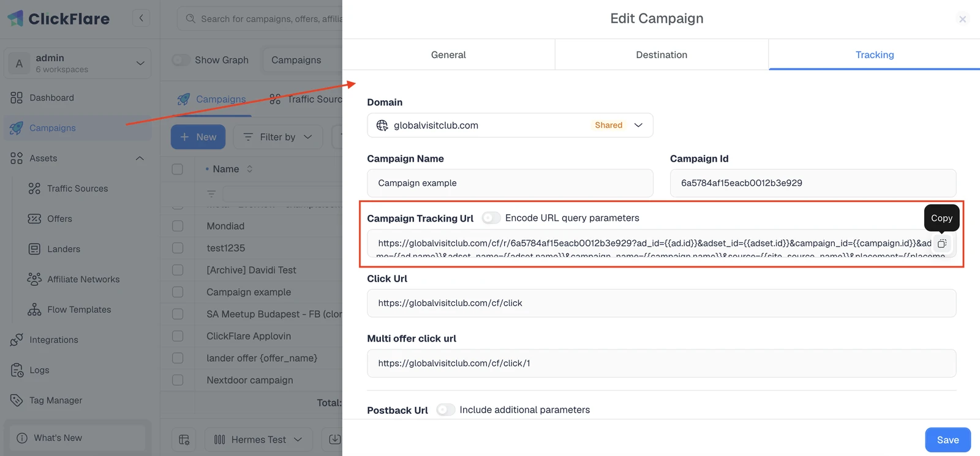Open the Campaigns view selector
Viewport: 980px width, 456px height.
coord(301,60)
